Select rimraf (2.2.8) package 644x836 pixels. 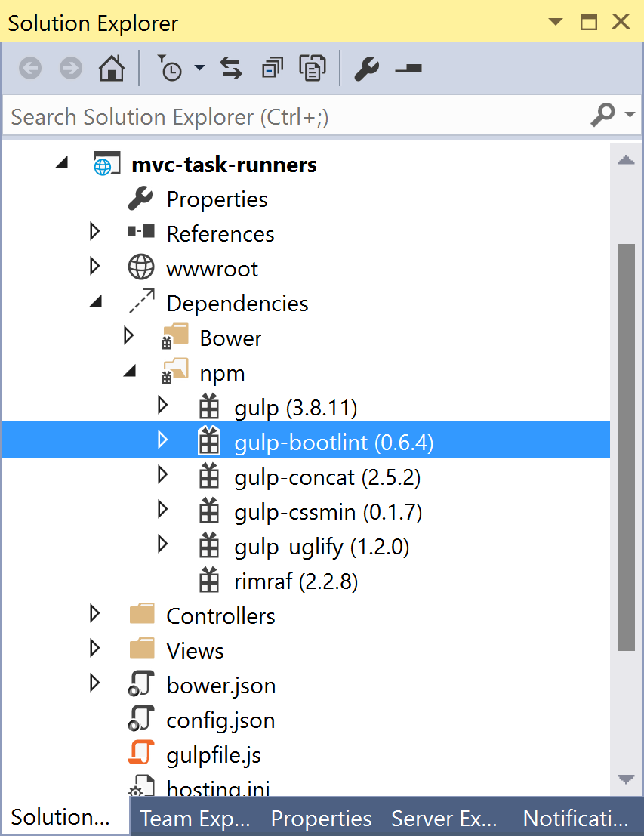(x=295, y=581)
